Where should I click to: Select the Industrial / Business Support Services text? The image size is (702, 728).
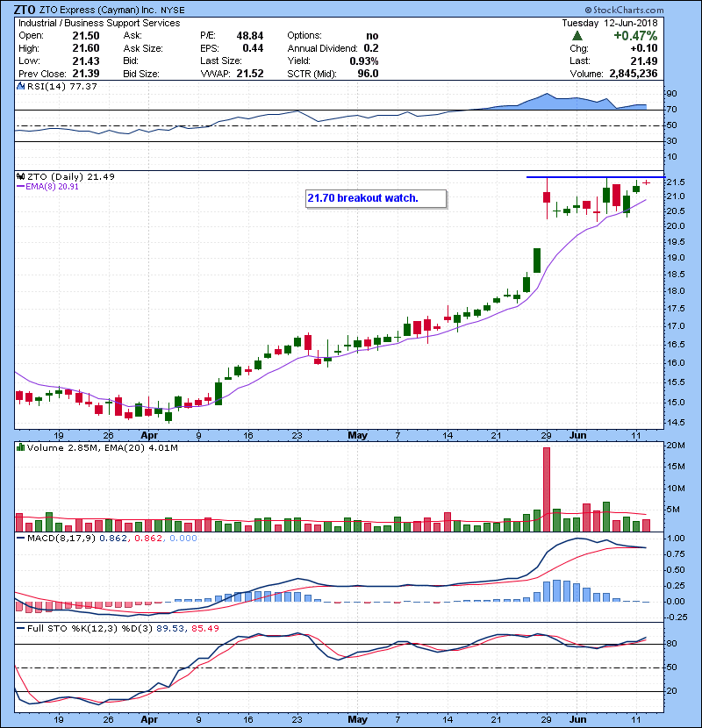(x=99, y=23)
